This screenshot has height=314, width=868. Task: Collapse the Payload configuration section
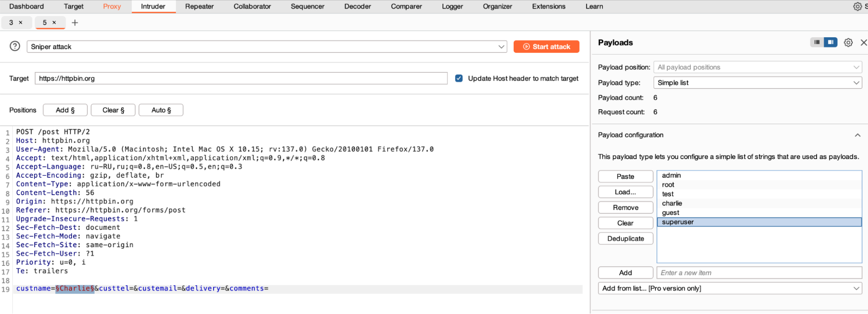coord(857,135)
